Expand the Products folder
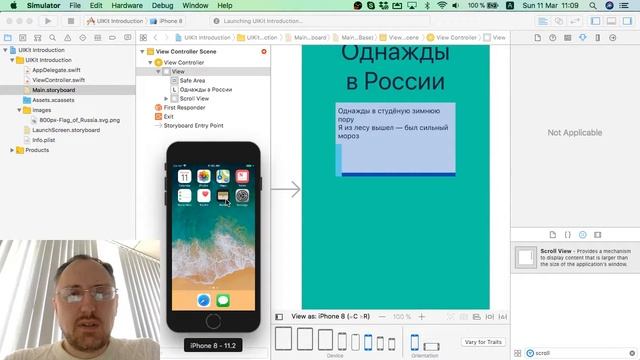This screenshot has width=640, height=360. click(12, 150)
